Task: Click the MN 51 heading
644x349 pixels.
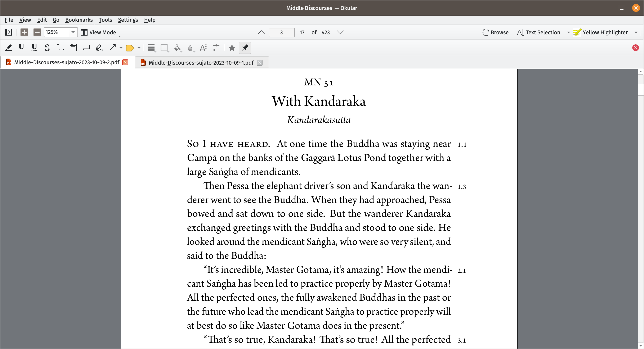Action: tap(318, 82)
